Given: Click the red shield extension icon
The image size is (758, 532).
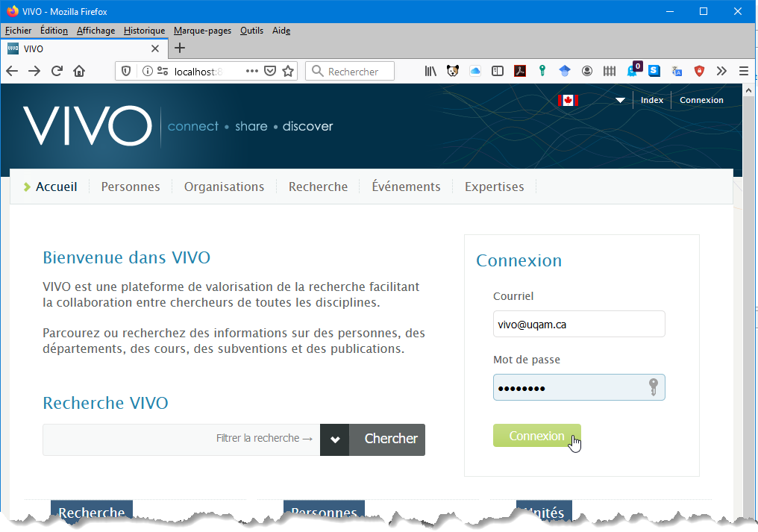Looking at the screenshot, I should click(x=699, y=71).
